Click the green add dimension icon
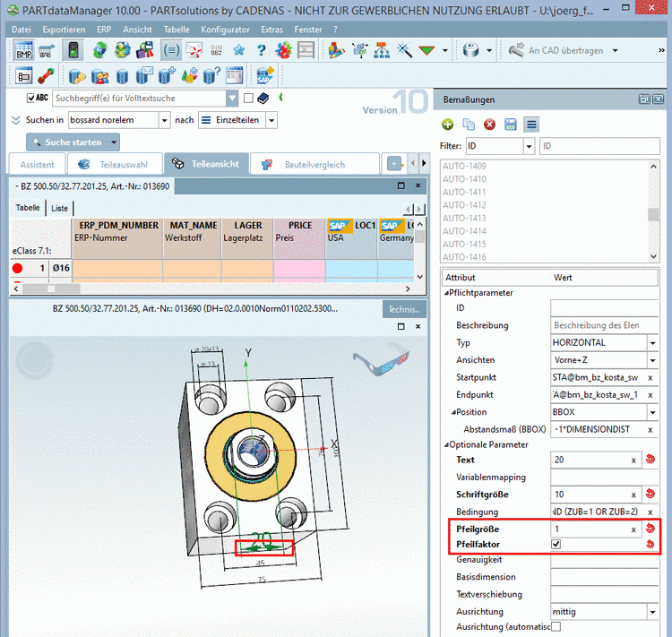Image resolution: width=672 pixels, height=637 pixels. click(x=448, y=124)
